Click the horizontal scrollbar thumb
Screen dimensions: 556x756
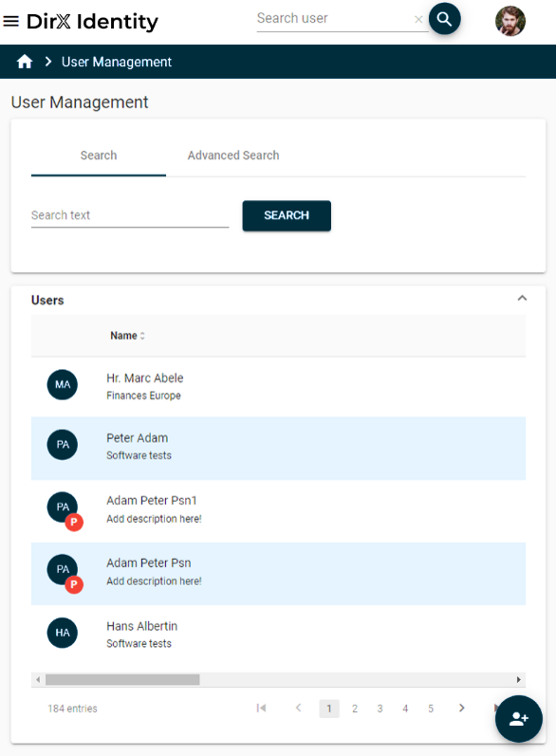[122, 679]
